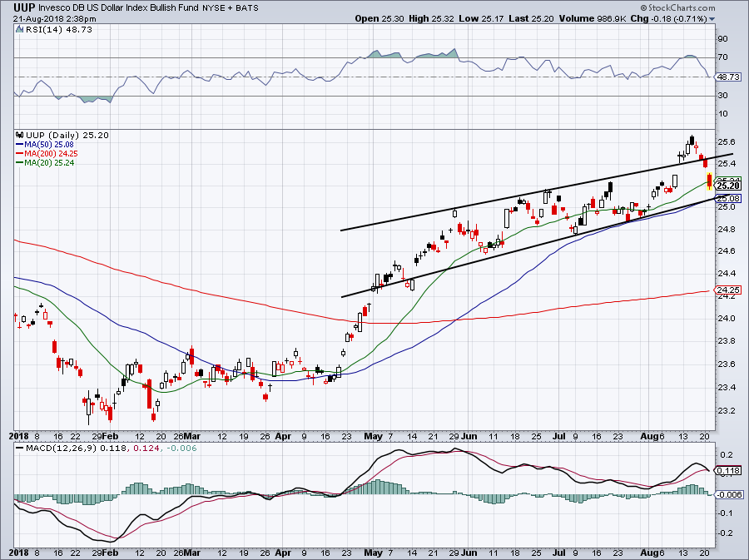Click the candlestick icon beside UUP (Daily)
The width and height of the screenshot is (749, 560).
(x=20, y=135)
